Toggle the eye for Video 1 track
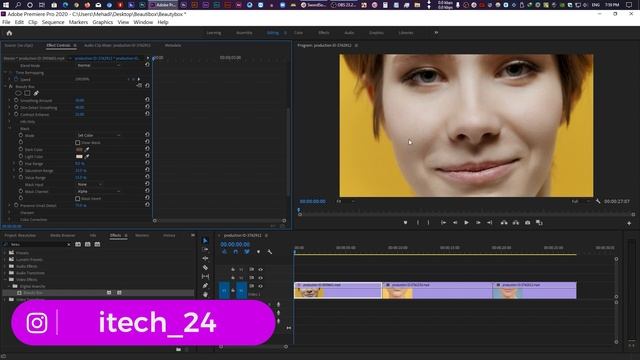Viewport: 640px width, 360px height. point(260,286)
